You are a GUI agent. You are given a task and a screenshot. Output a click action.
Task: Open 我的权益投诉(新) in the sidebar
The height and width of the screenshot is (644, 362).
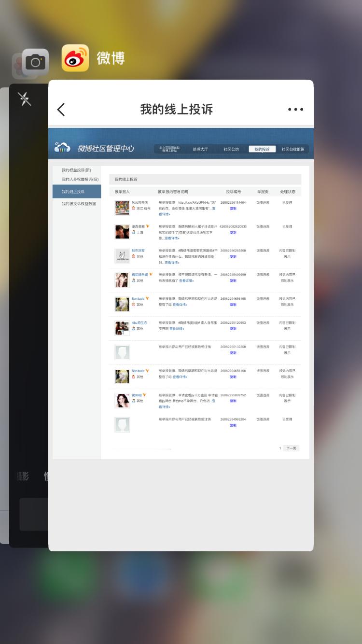click(76, 170)
